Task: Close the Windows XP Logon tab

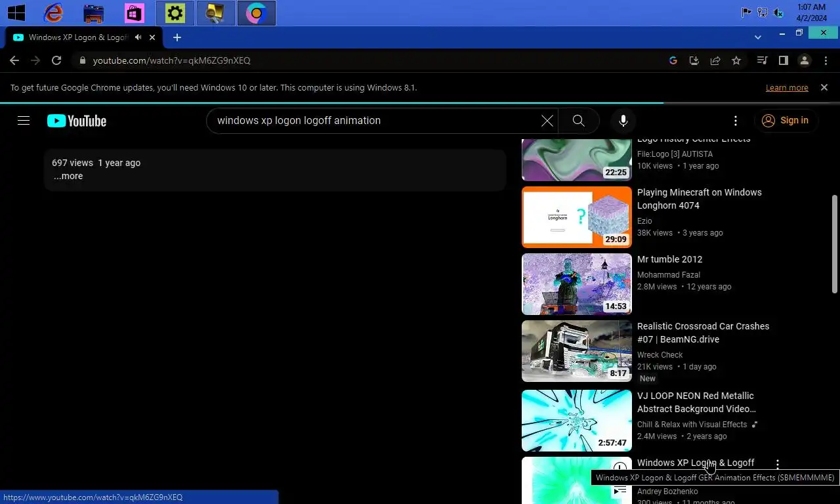Action: (152, 37)
